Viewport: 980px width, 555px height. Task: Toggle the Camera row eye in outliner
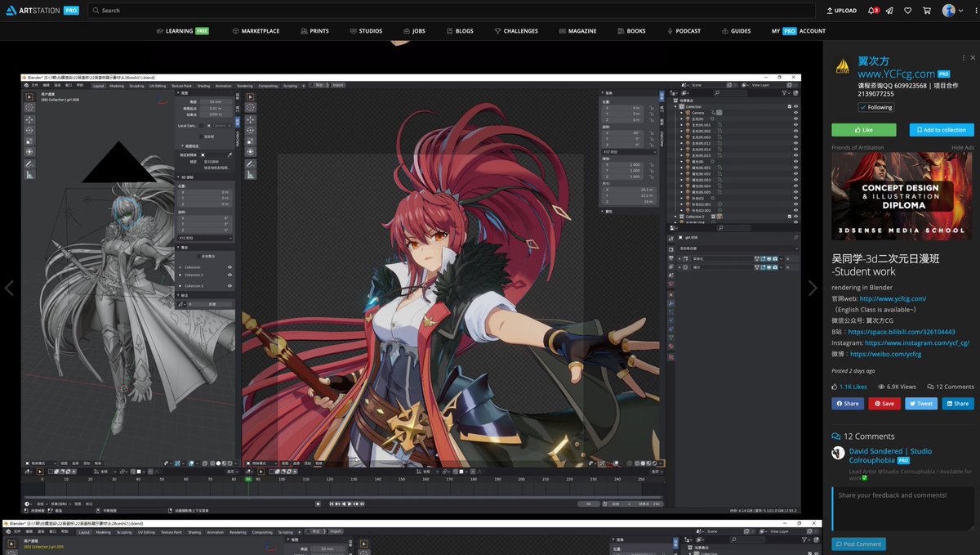tap(795, 113)
